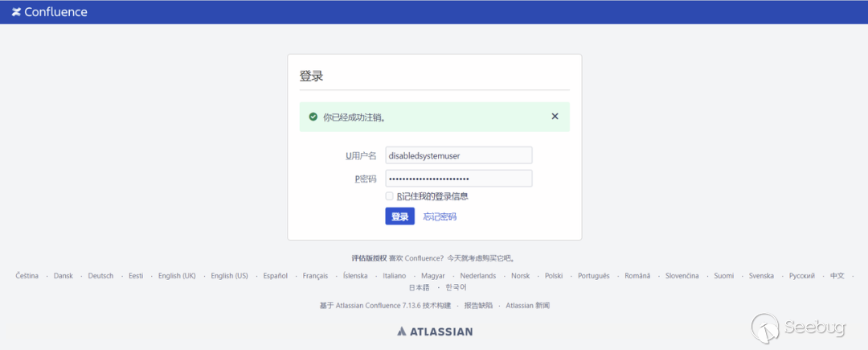Dismiss the logout success message
The height and width of the screenshot is (350, 868).
(x=555, y=117)
